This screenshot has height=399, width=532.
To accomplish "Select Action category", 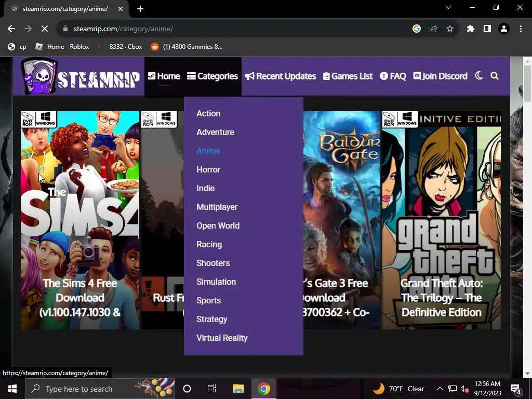I will pyautogui.click(x=208, y=113).
